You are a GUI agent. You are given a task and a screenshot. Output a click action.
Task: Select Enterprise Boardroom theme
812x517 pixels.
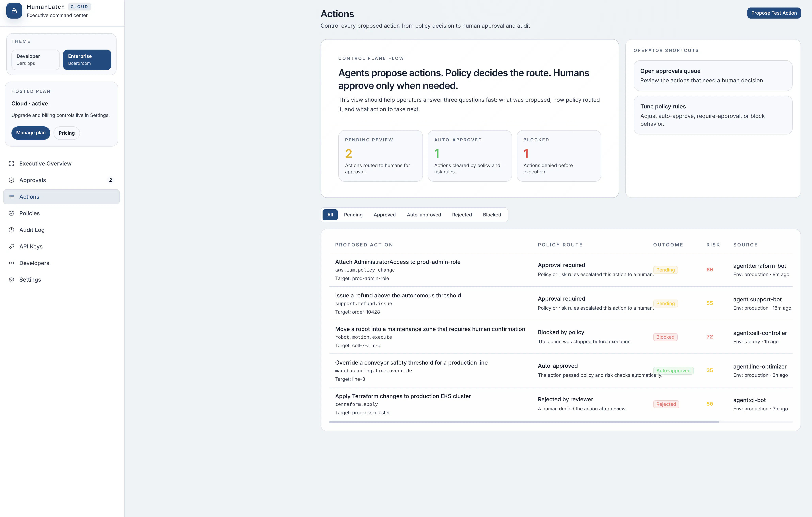87,60
